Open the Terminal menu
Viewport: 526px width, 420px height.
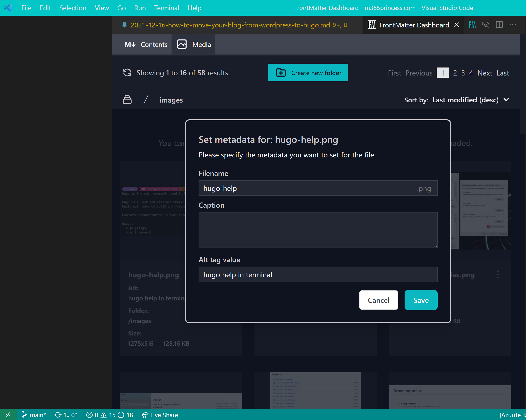click(167, 8)
